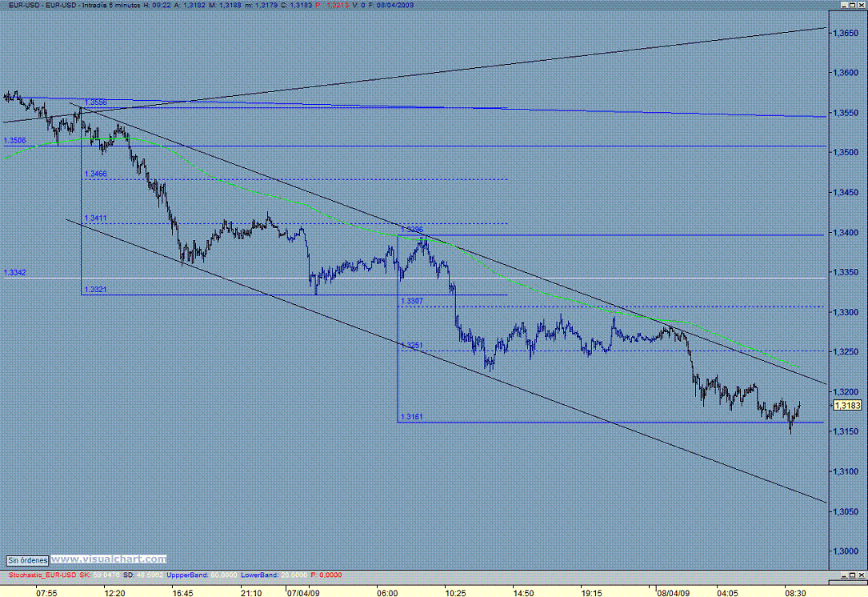
Task: Select the 1,3251 retracement label
Action: click(x=412, y=346)
